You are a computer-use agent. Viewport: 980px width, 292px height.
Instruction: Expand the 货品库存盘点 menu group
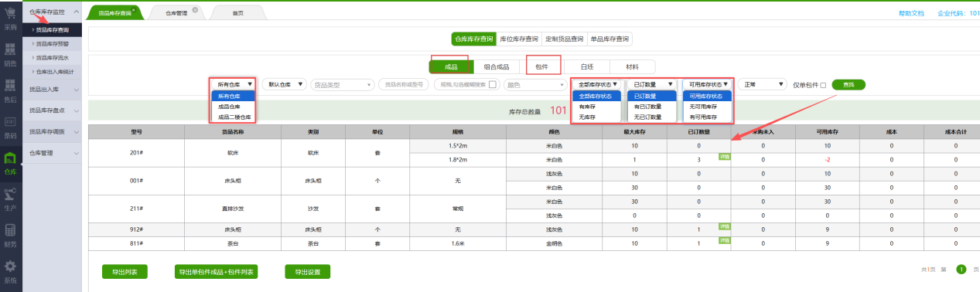pyautogui.click(x=52, y=110)
